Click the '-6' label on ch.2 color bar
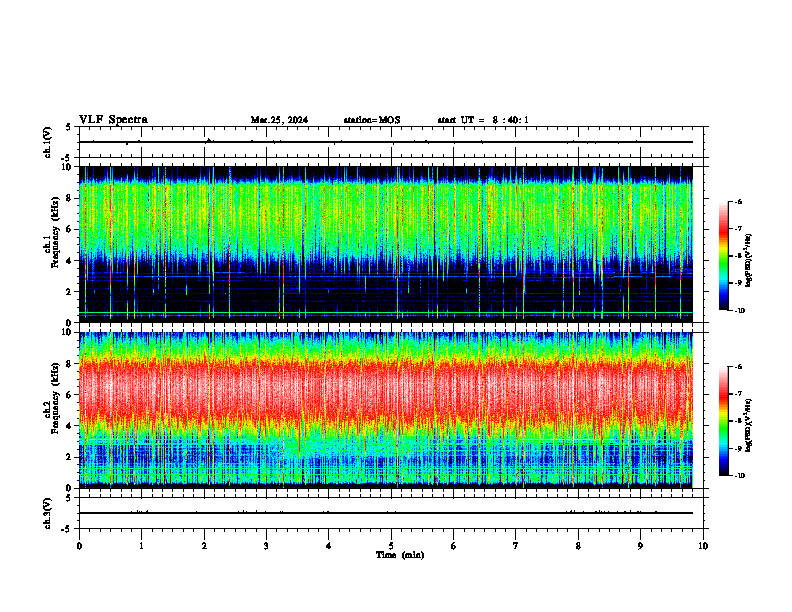792x612 pixels. 738,367
